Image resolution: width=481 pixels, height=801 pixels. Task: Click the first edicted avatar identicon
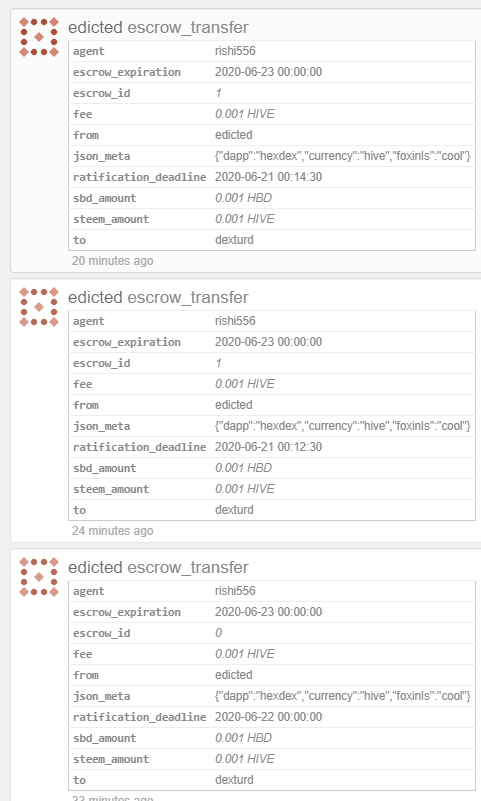(39, 37)
